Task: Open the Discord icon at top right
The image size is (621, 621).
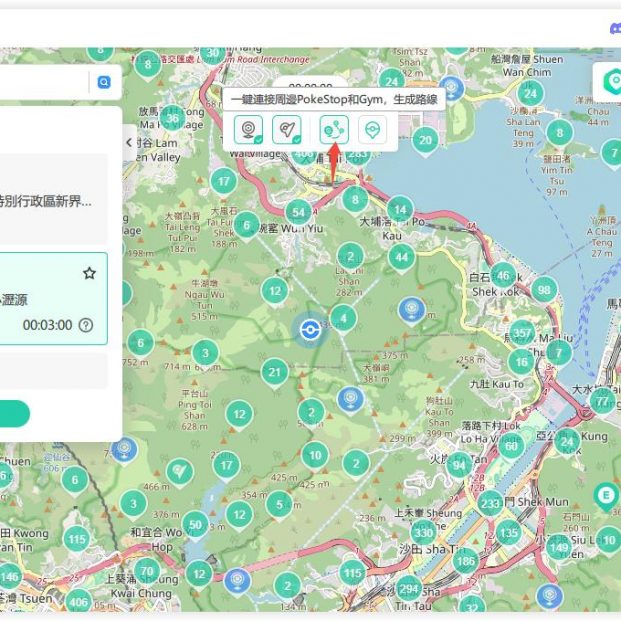Action: pyautogui.click(x=612, y=30)
